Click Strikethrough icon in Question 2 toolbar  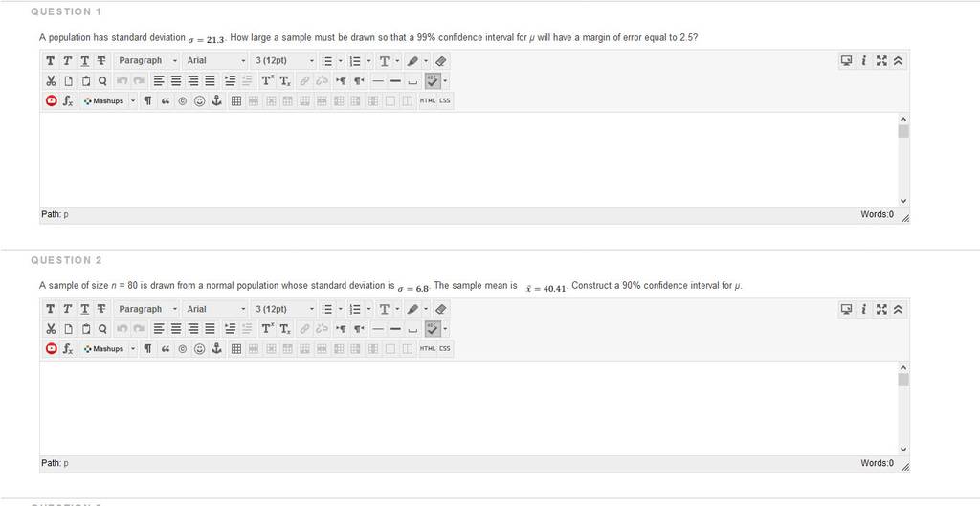click(101, 309)
